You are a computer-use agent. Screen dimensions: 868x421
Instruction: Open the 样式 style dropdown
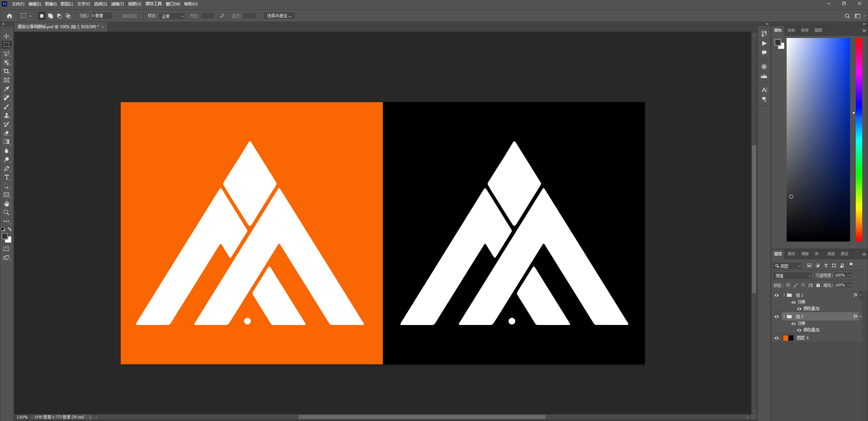pos(172,16)
